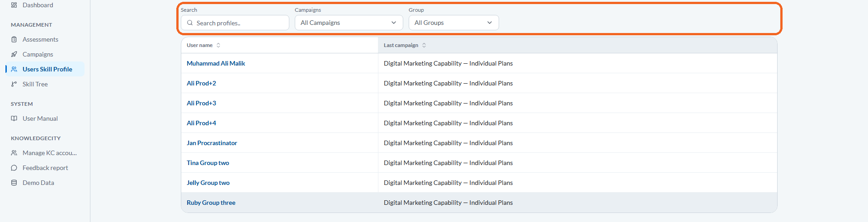Click the Feedback report speech bubble icon

pyautogui.click(x=14, y=168)
